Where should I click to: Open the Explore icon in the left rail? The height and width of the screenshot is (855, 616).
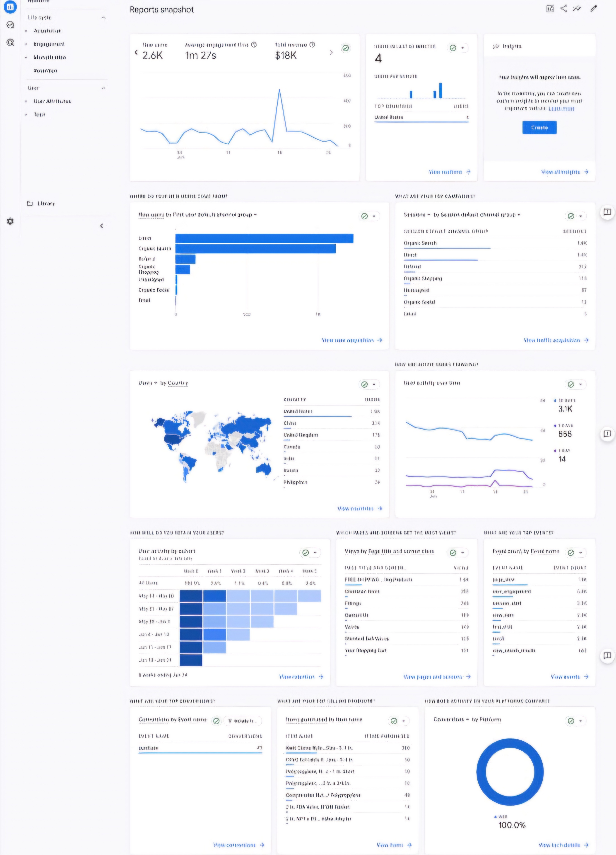tap(10, 25)
